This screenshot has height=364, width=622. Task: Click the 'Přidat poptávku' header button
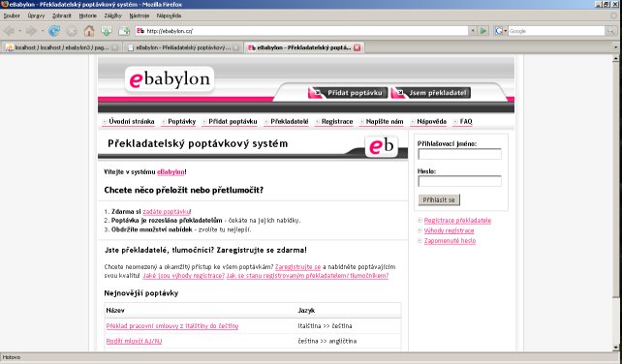[348, 93]
